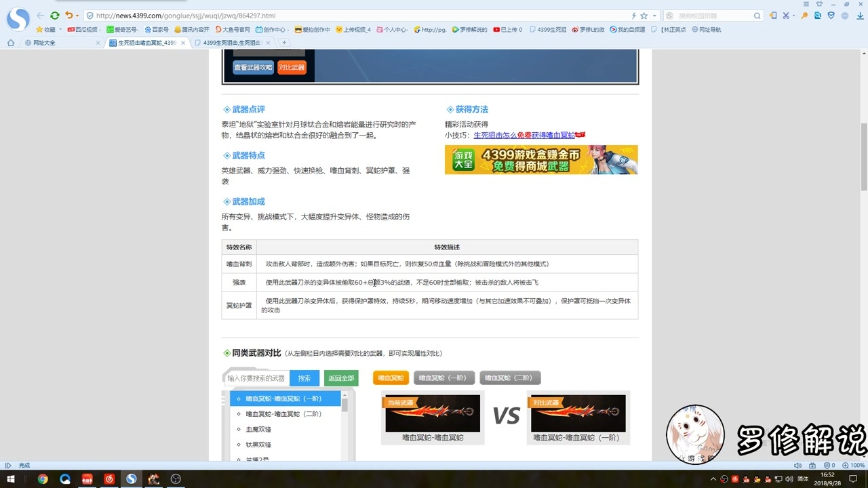The height and width of the screenshot is (488, 868).
Task: Select the 生死狙击嗜血冥蛇_4399 tab
Action: tap(147, 43)
